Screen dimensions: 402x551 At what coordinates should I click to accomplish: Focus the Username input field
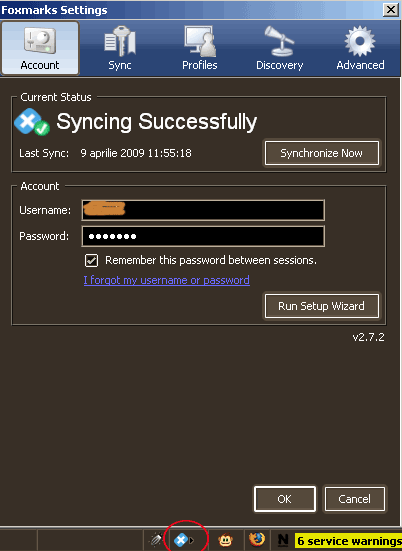pos(203,210)
